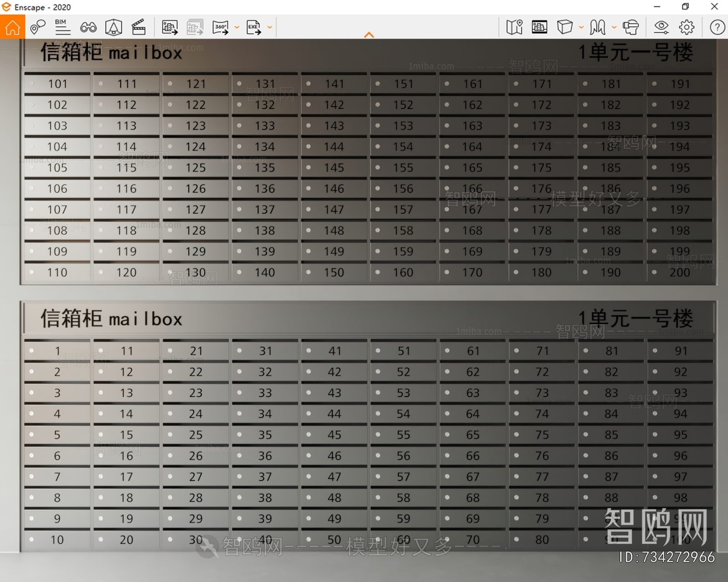The image size is (728, 582).
Task: Click the Screenshot export icon
Action: (170, 27)
